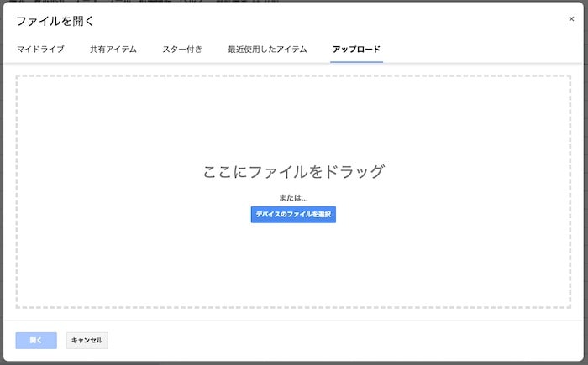Close the ファイルを開く dialog with X

571,18
